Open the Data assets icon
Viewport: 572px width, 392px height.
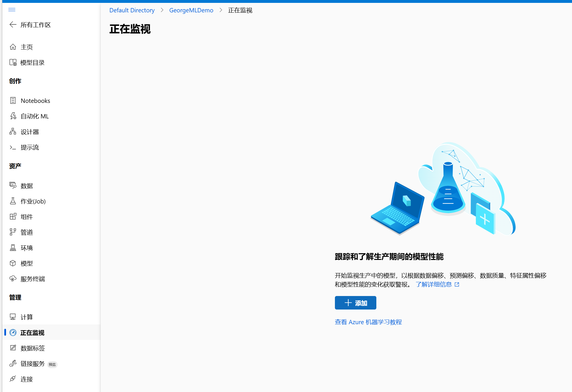(13, 186)
